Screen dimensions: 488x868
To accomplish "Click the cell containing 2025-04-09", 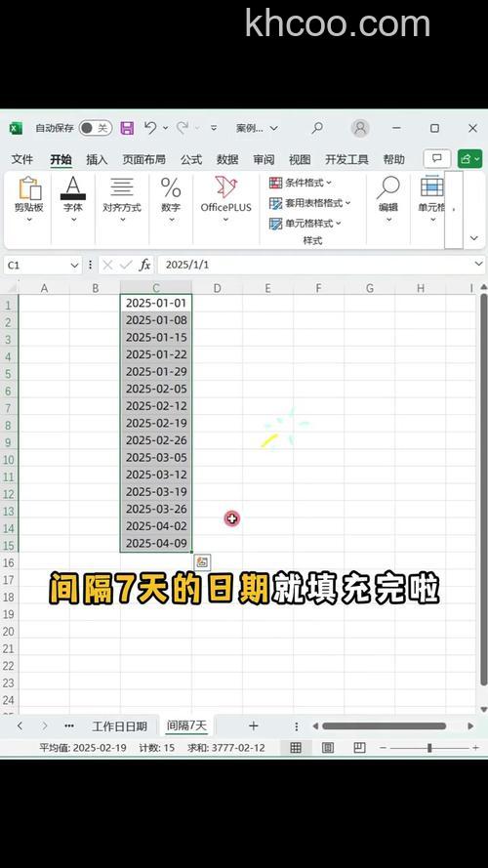I will pos(156,543).
